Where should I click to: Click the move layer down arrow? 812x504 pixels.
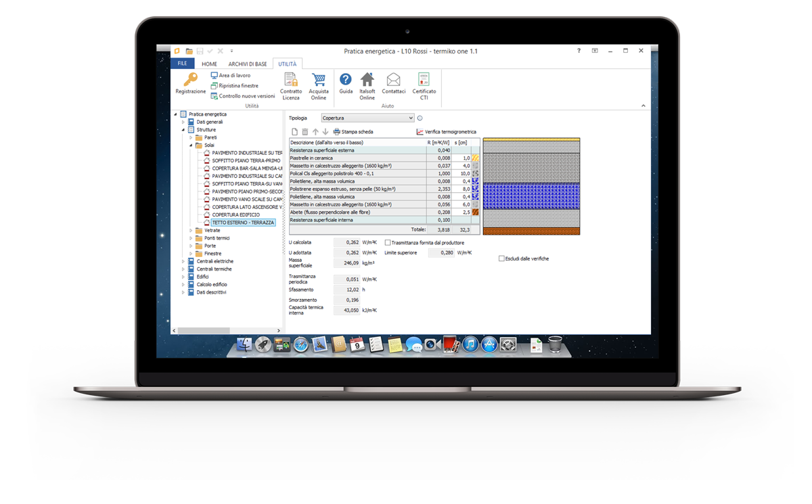tap(325, 132)
